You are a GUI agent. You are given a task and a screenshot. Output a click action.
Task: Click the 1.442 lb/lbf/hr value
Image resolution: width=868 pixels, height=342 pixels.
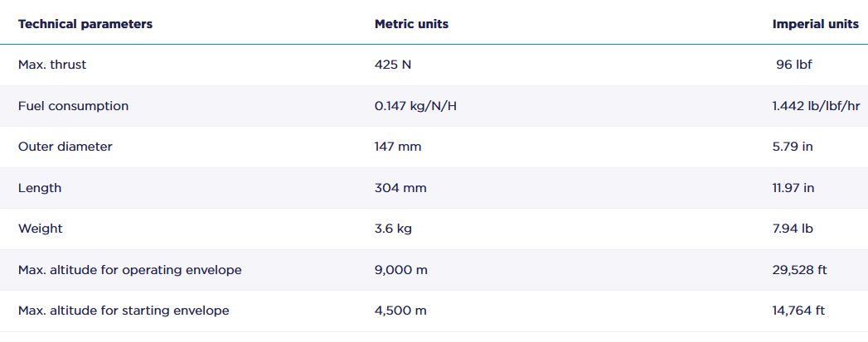coord(815,106)
